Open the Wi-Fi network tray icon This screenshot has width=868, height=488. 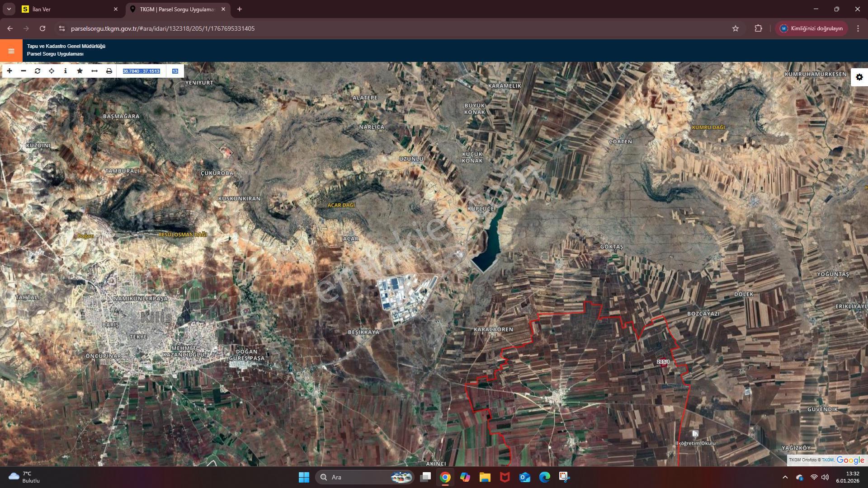[x=814, y=477]
